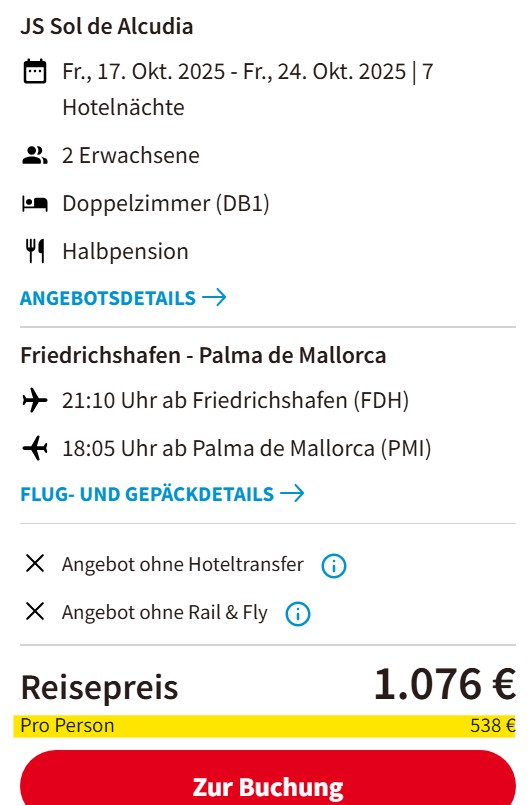The image size is (532, 805).
Task: Open FLUG- UND GEPÄCKDETAILS link
Action: point(162,494)
